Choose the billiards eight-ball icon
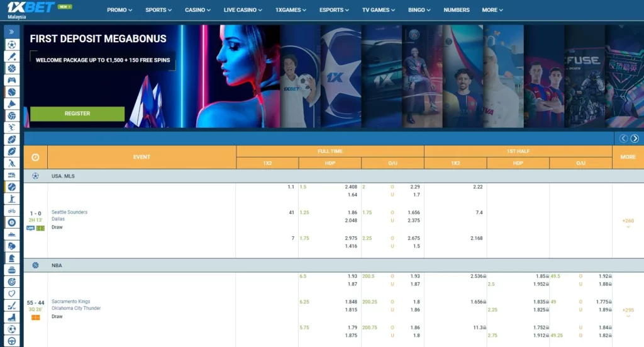Image resolution: width=644 pixels, height=347 pixels. 11,222
